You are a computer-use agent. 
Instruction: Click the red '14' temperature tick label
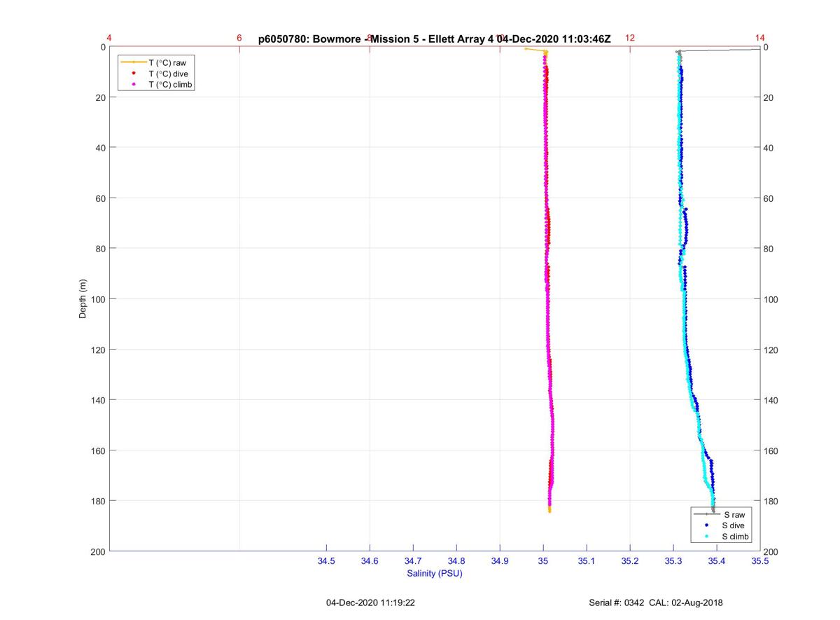760,38
